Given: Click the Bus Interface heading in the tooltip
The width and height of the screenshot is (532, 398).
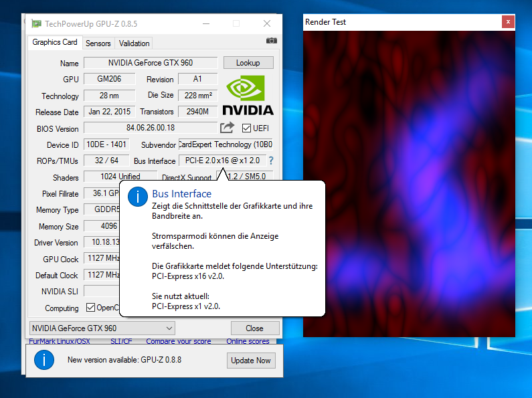Looking at the screenshot, I should point(182,193).
